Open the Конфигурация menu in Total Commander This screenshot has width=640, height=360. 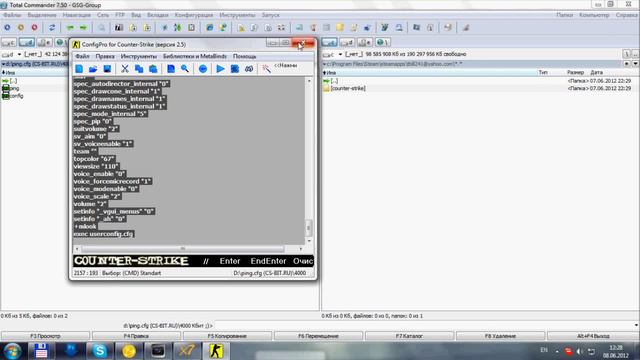pyautogui.click(x=194, y=15)
